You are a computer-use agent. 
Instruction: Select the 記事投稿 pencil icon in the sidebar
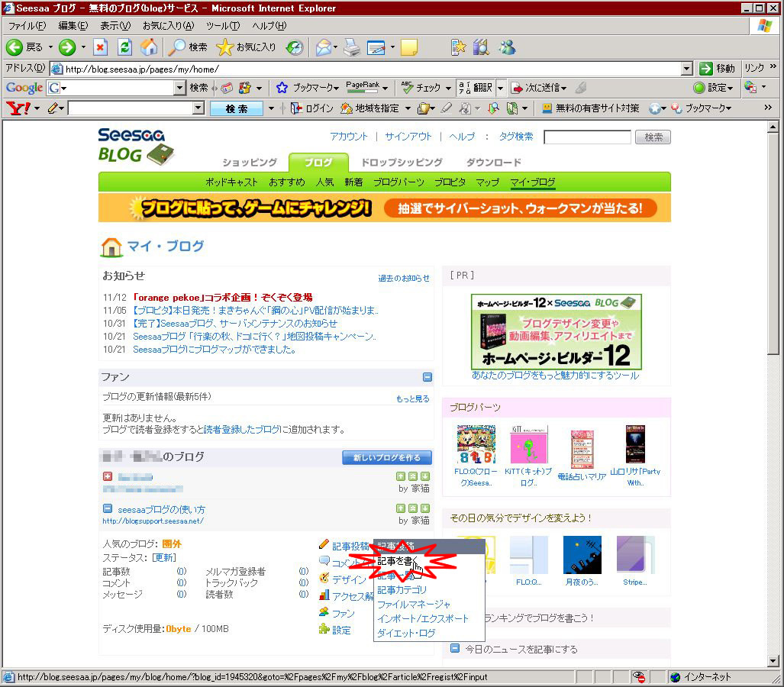(x=324, y=543)
